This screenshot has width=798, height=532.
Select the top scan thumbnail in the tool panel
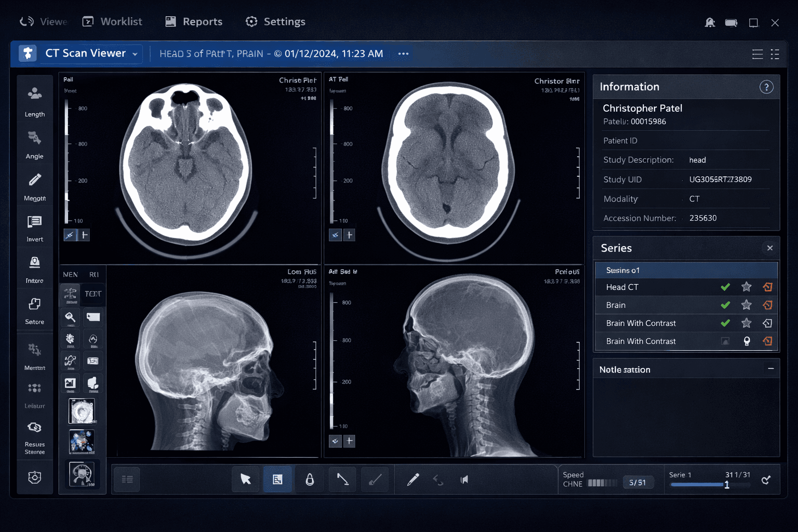tap(82, 410)
